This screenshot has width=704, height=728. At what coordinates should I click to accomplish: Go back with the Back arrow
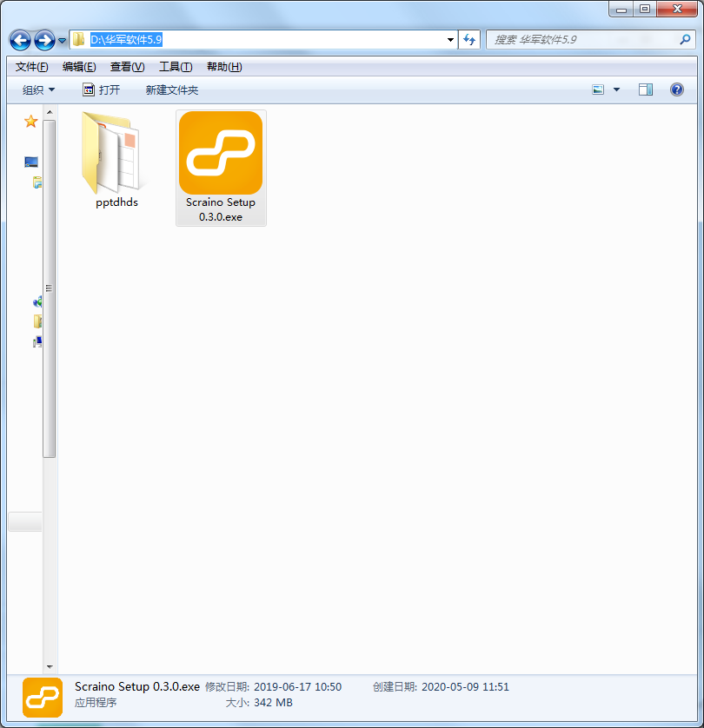pyautogui.click(x=20, y=40)
